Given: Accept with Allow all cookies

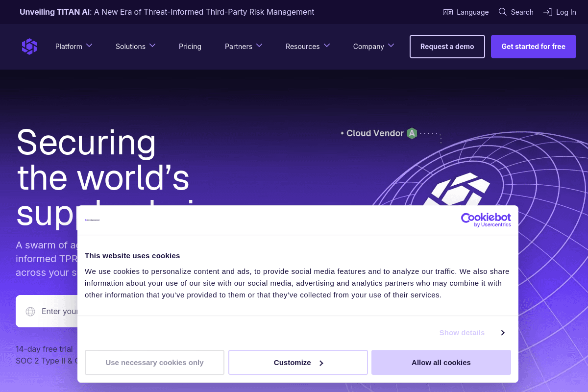Looking at the screenshot, I should click(441, 363).
